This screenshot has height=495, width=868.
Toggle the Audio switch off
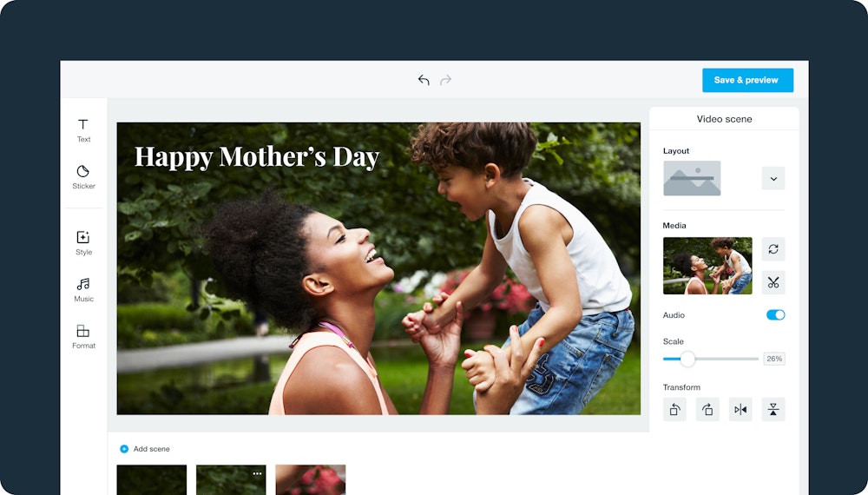point(775,315)
